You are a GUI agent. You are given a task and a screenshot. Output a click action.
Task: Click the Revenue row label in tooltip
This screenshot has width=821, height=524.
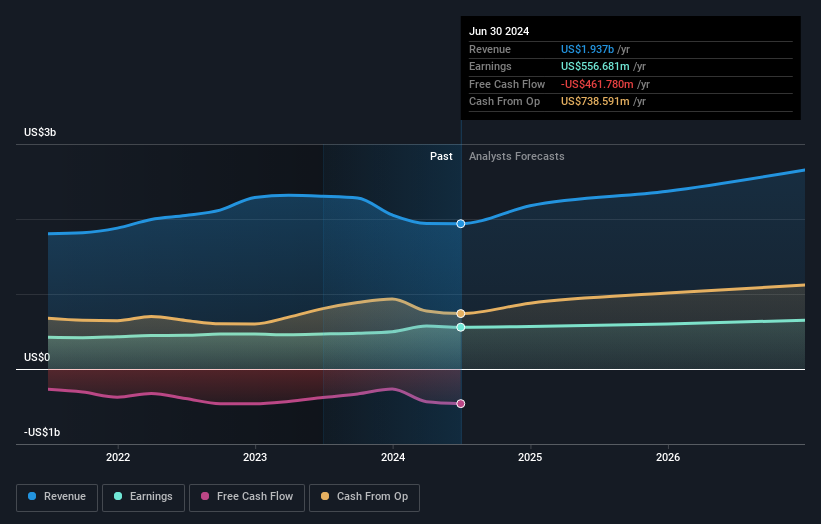pyautogui.click(x=490, y=49)
